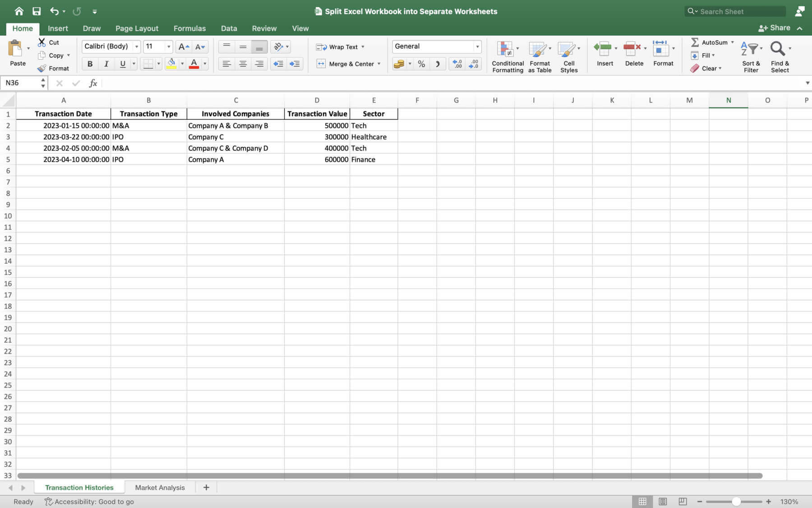Toggle bottom vertical alignment
This screenshot has width=812, height=508.
[x=259, y=47]
